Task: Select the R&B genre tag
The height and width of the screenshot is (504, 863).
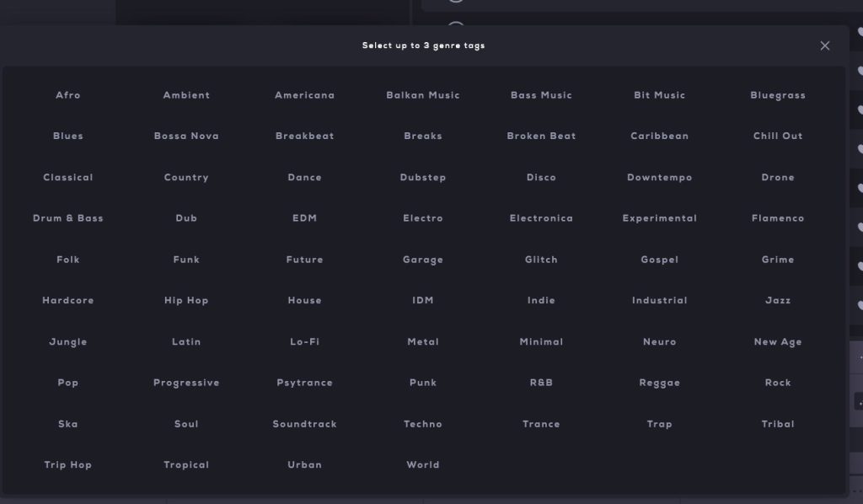Action: (541, 383)
